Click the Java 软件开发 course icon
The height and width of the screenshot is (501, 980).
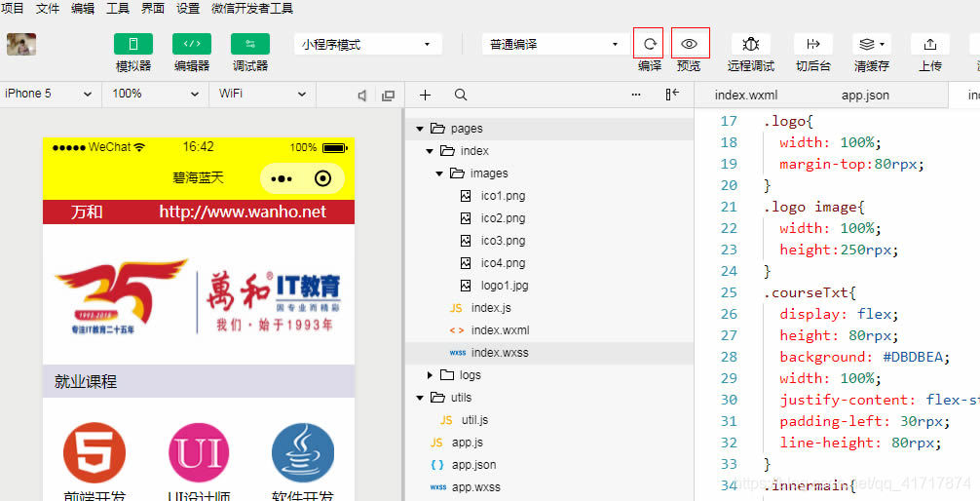(303, 453)
